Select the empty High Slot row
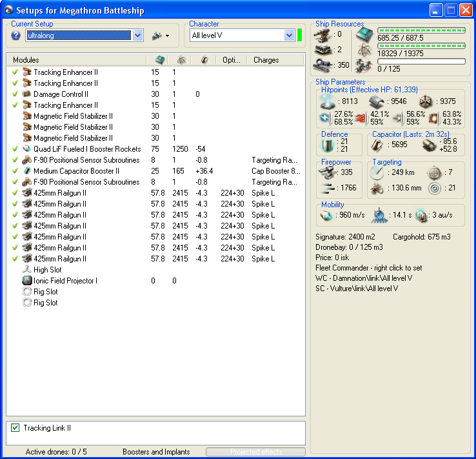Screen dimensions: 476x459 click(x=155, y=269)
